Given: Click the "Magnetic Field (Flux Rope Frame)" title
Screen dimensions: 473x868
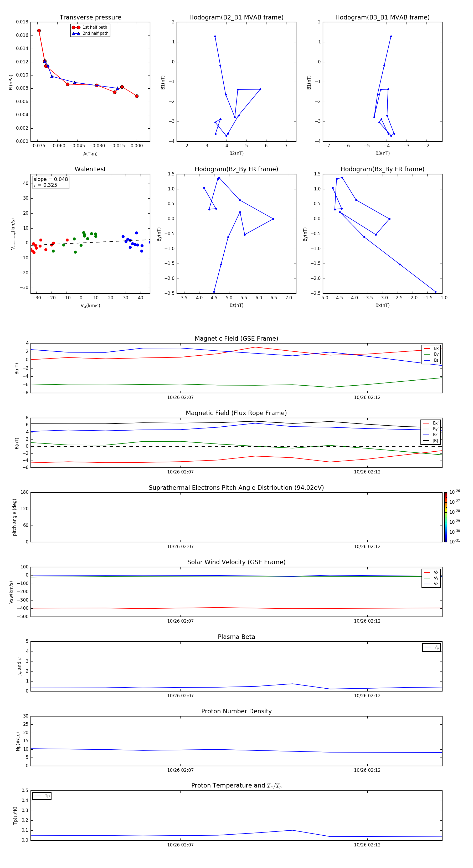Looking at the screenshot, I should 236,413.
